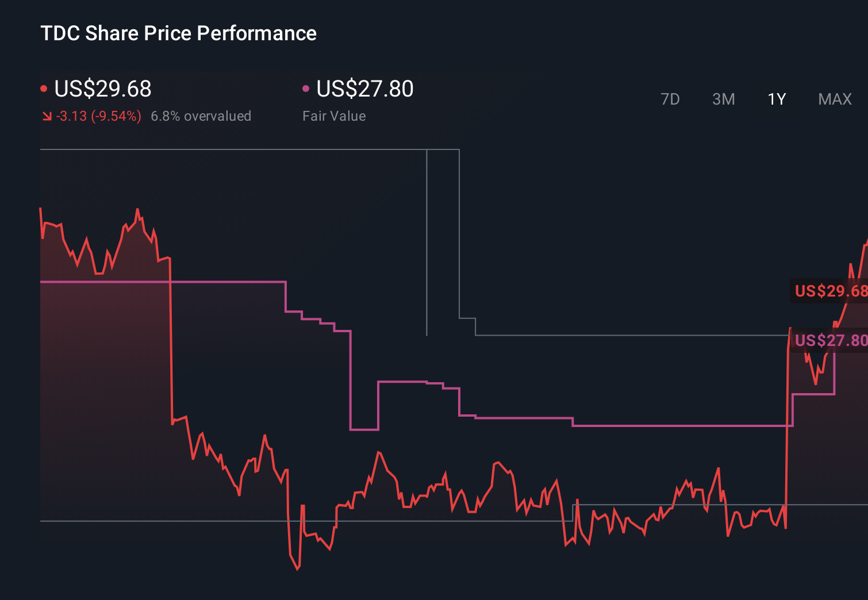Select the pink Fair Value legend dot
The width and height of the screenshot is (868, 600).
pyautogui.click(x=306, y=87)
